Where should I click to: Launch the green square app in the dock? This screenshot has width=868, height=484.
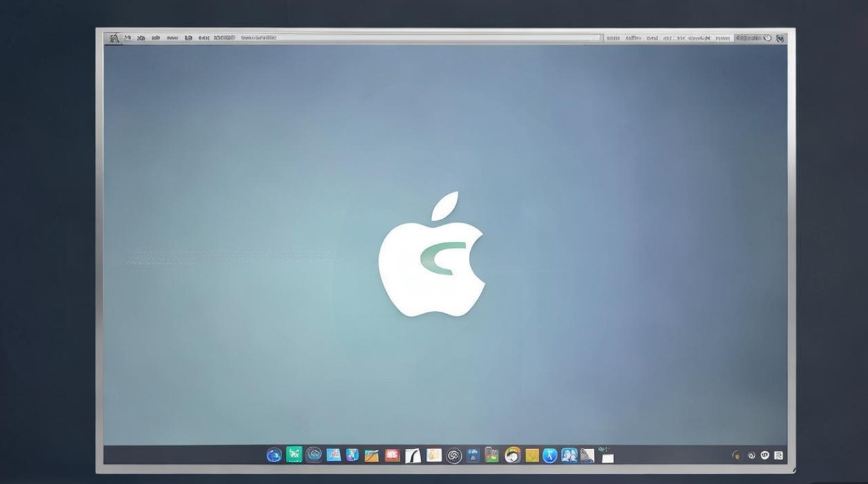pos(294,454)
